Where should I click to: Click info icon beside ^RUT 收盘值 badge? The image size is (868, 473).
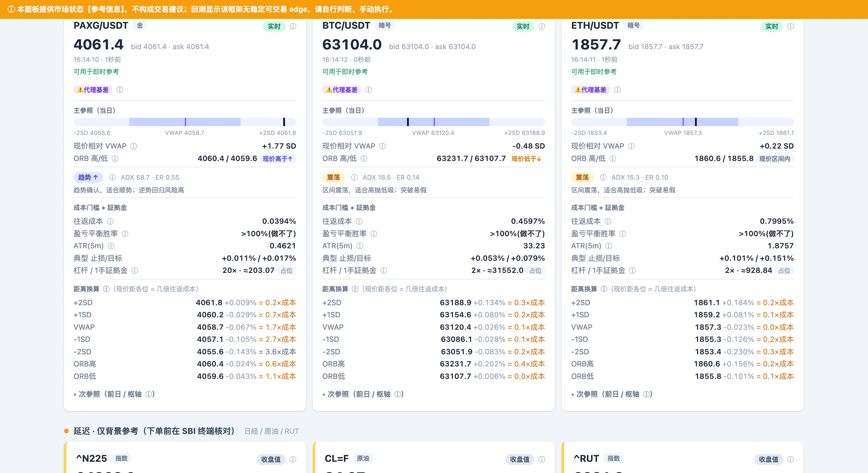[x=790, y=459]
